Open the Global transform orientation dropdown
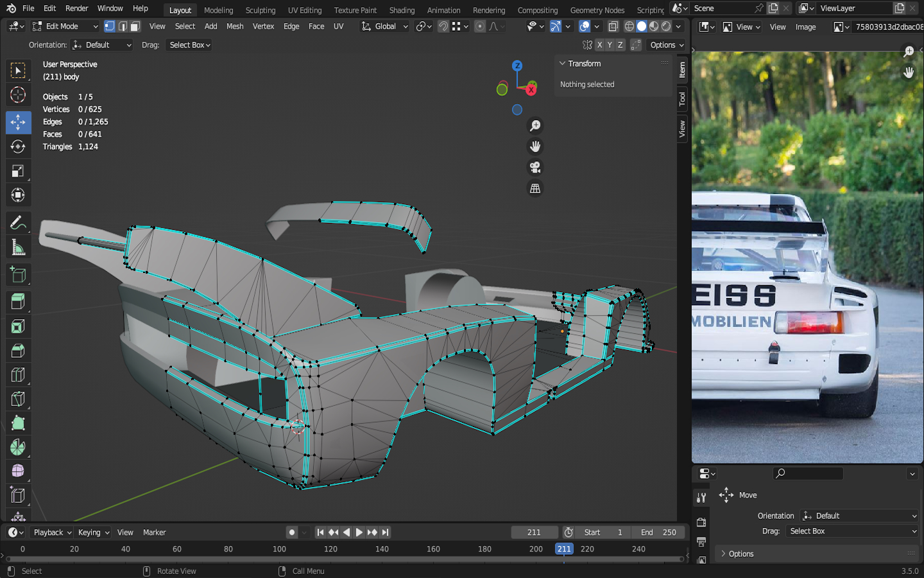Viewport: 924px width, 578px height. (x=385, y=26)
